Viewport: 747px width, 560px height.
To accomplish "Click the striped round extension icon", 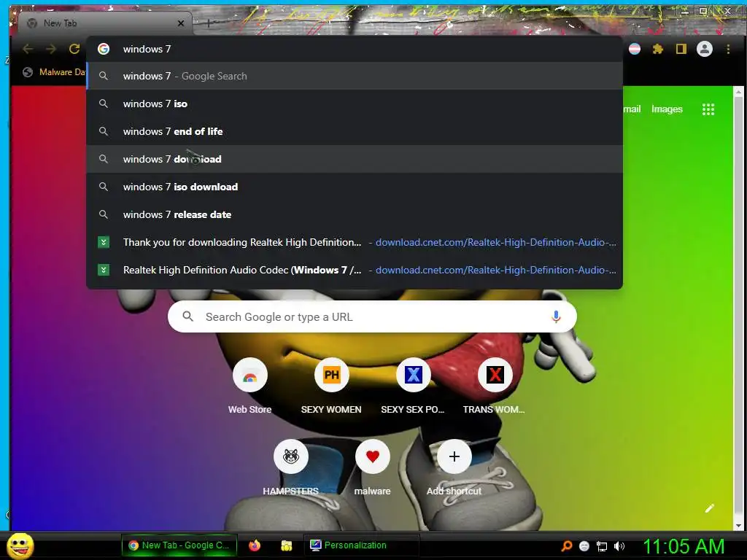I will [x=635, y=49].
